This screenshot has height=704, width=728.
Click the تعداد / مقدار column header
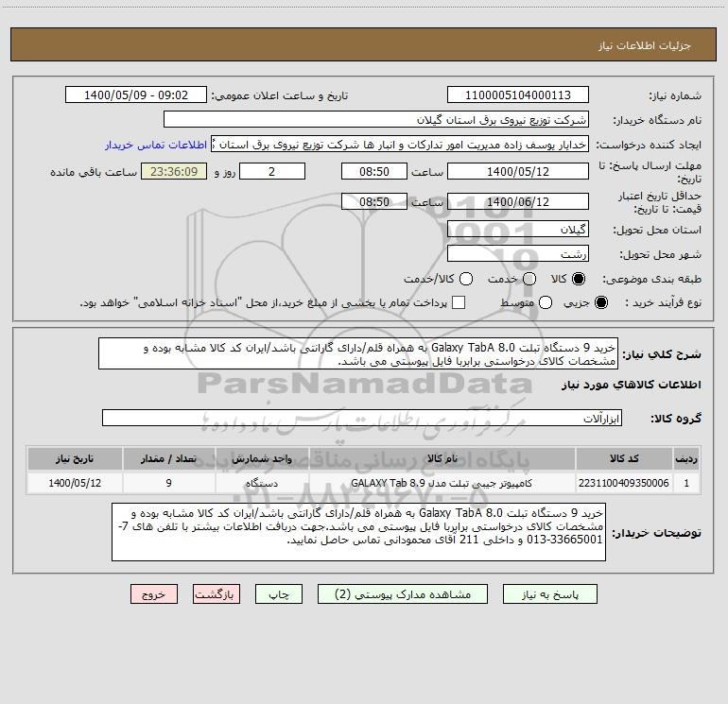pos(168,458)
